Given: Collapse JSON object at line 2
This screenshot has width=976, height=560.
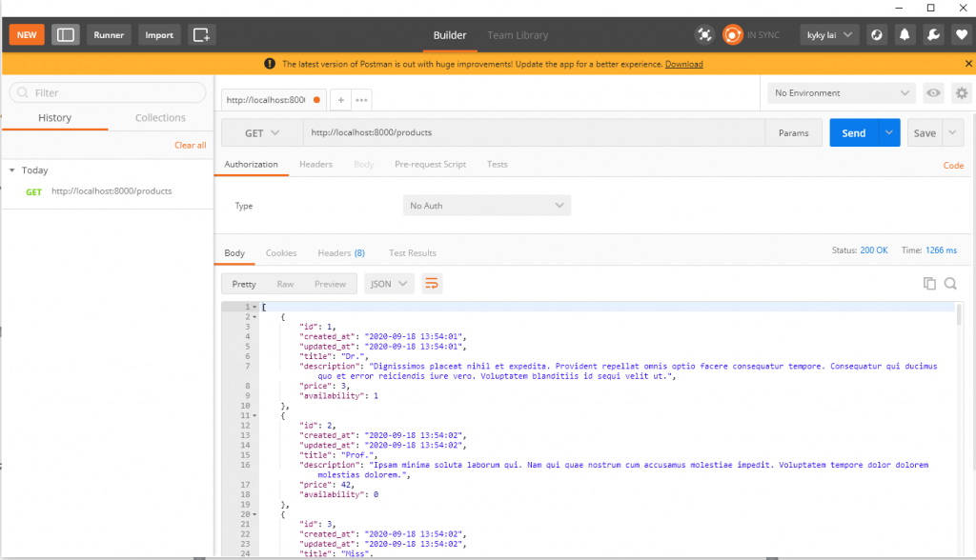Looking at the screenshot, I should pos(254,317).
